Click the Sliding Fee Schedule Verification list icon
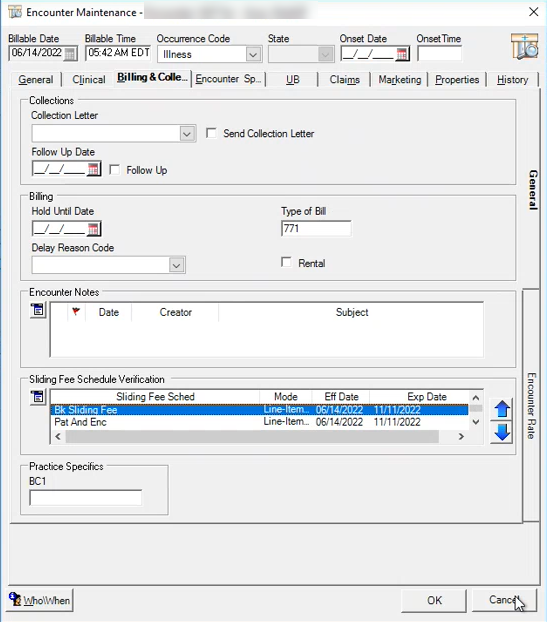The height and width of the screenshot is (622, 547). pyautogui.click(x=38, y=397)
